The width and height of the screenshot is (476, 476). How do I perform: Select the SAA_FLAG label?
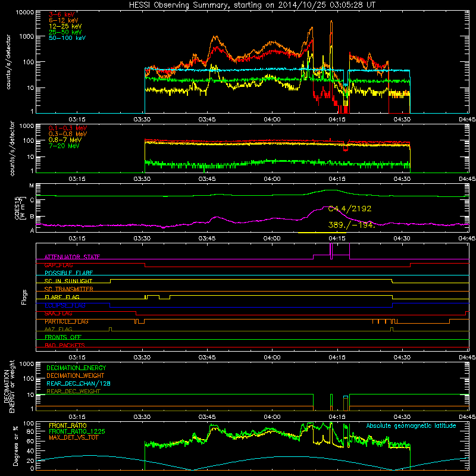coord(58,314)
